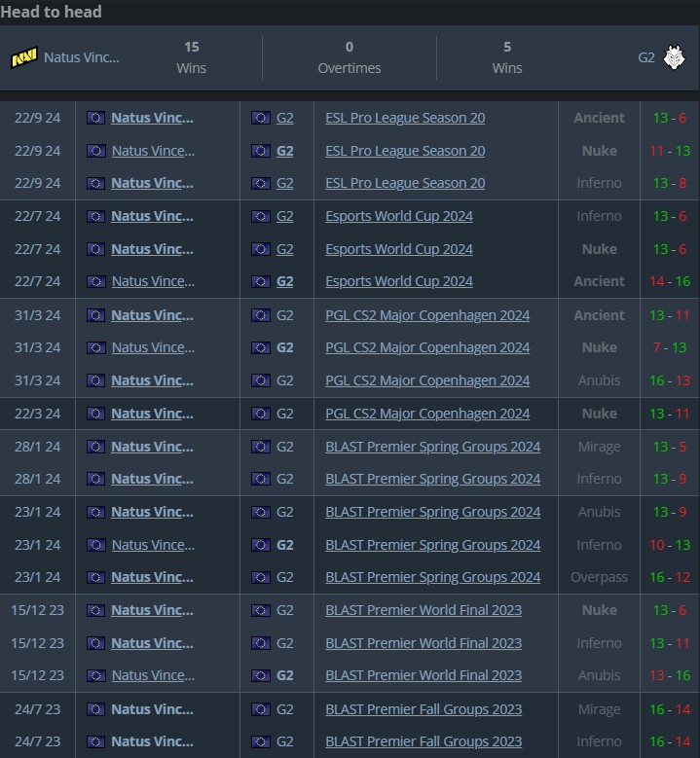Viewport: 700px width, 758px height.
Task: Click the G2 flag in the 10 - 13 row
Action: (x=261, y=545)
